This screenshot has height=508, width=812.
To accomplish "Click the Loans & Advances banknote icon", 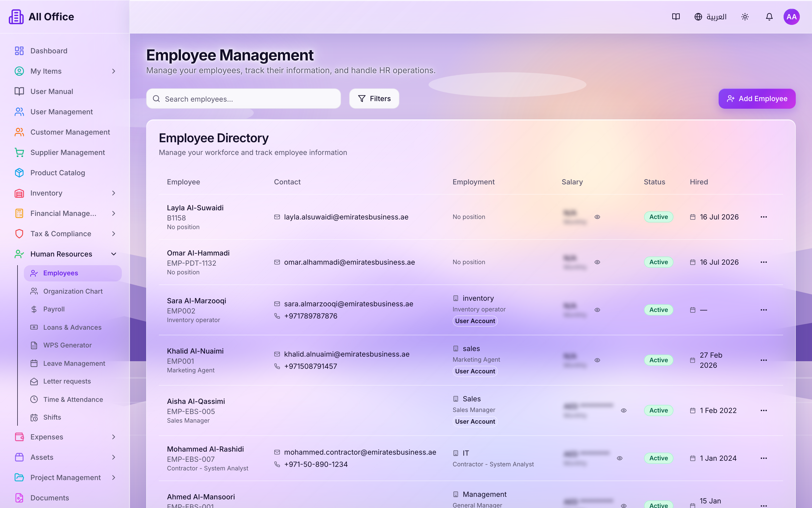I will click(34, 327).
